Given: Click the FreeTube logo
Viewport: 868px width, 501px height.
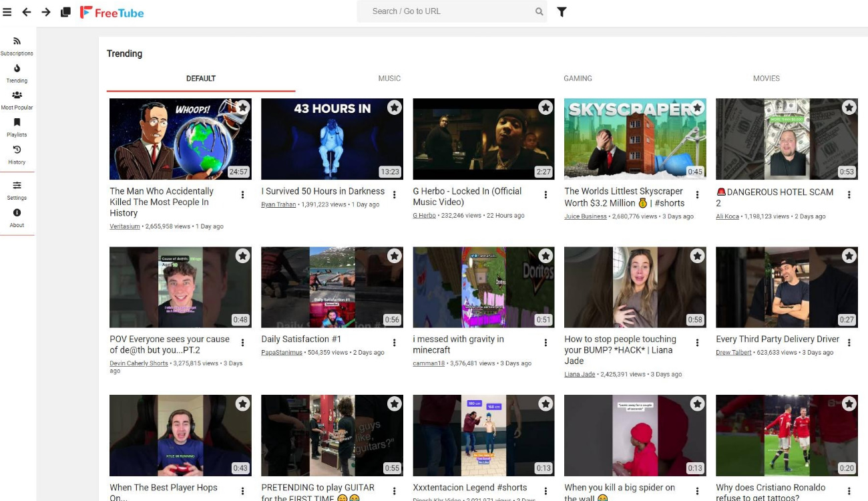Looking at the screenshot, I should [x=112, y=12].
